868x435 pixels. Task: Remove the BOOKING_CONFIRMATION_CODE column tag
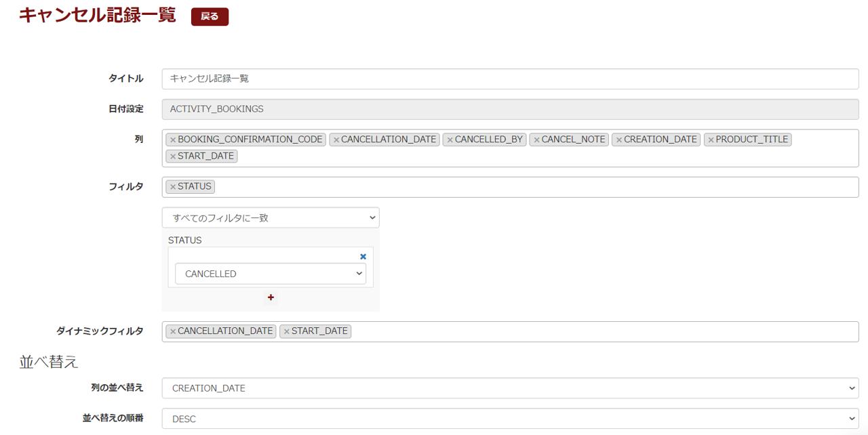(x=173, y=140)
